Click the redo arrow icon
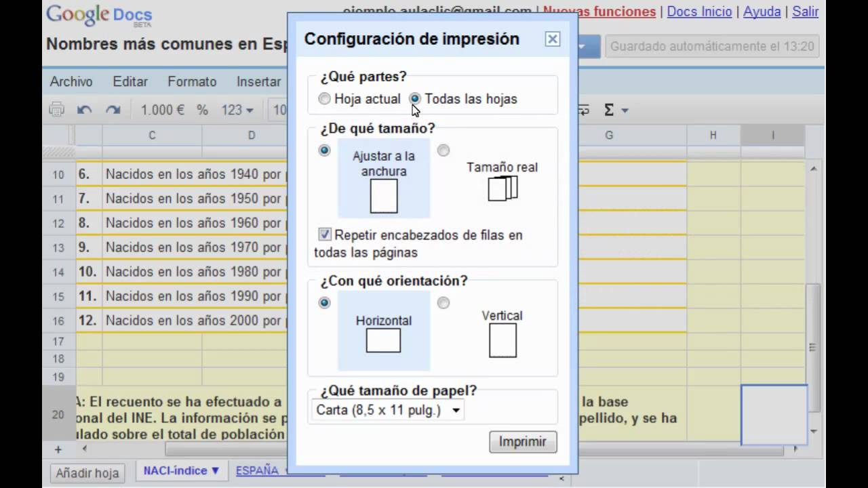 click(113, 110)
